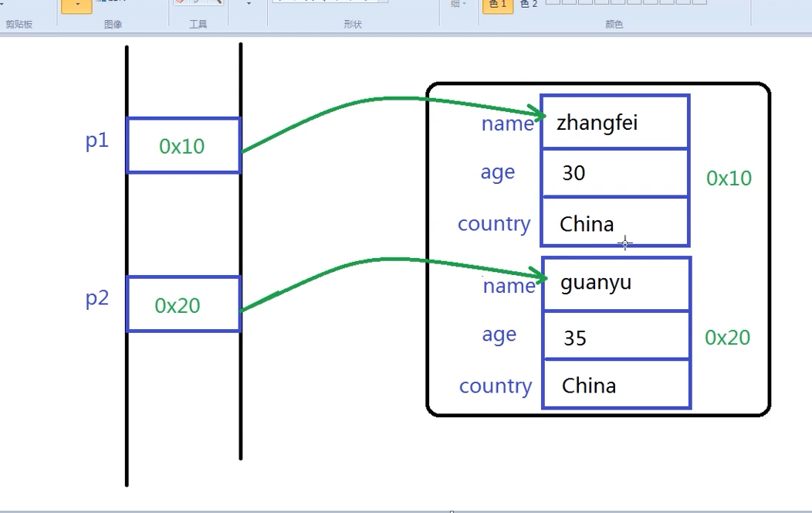Click China below value 30
The image size is (812, 513).
587,224
